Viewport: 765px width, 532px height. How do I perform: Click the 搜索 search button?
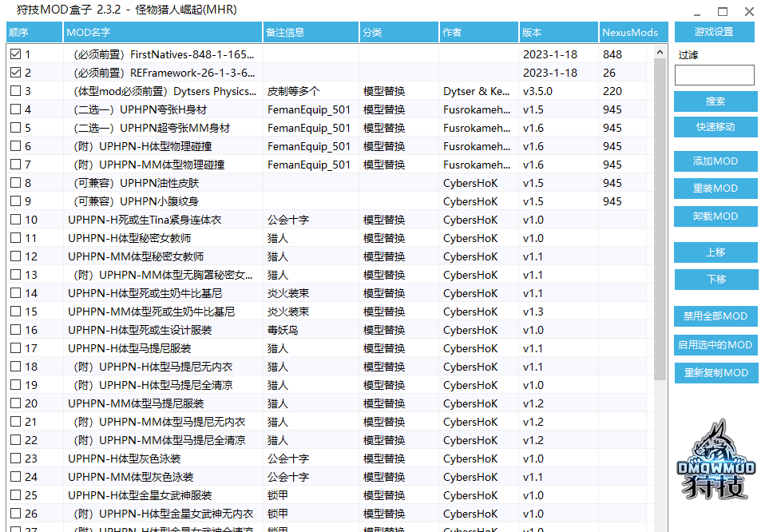(715, 101)
